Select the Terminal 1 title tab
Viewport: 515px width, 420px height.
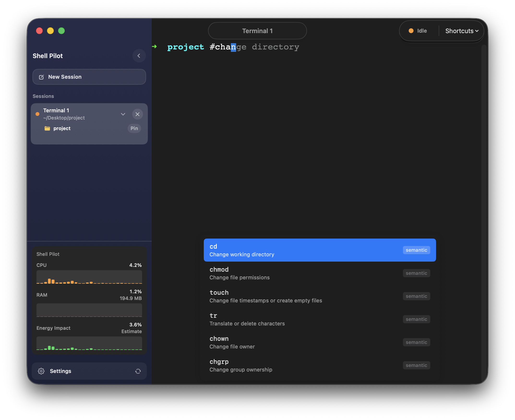click(257, 31)
